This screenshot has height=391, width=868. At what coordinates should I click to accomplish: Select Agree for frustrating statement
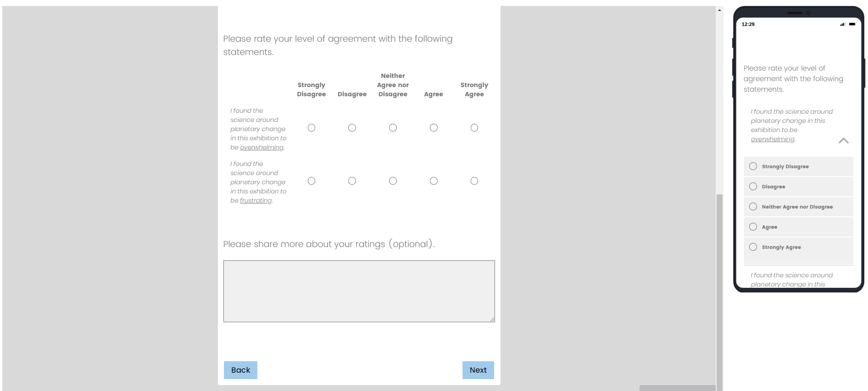click(x=434, y=181)
